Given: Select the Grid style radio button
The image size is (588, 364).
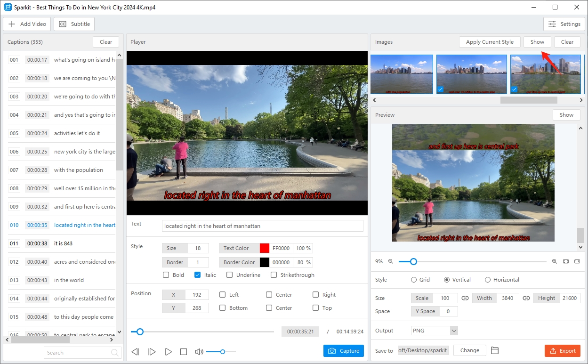Looking at the screenshot, I should point(414,280).
